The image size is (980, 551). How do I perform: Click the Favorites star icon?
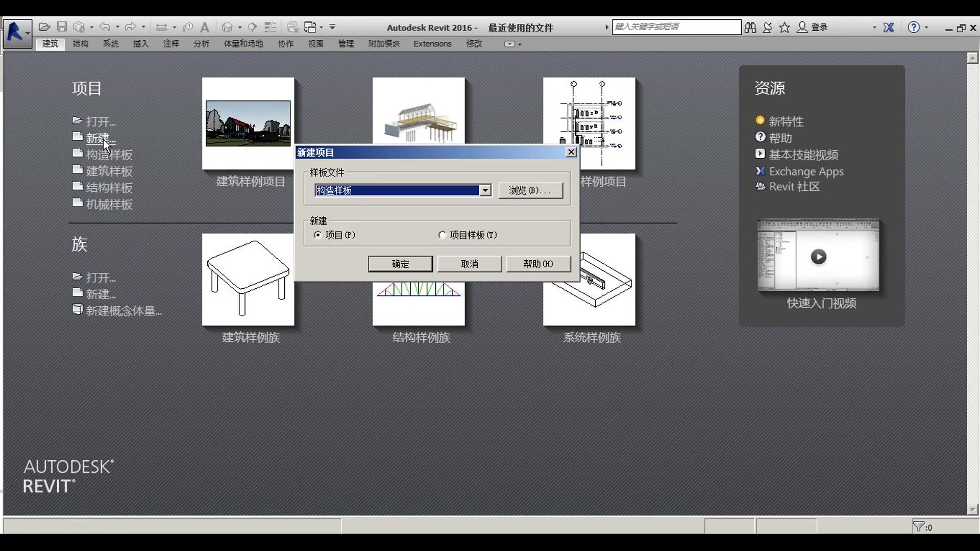(785, 28)
